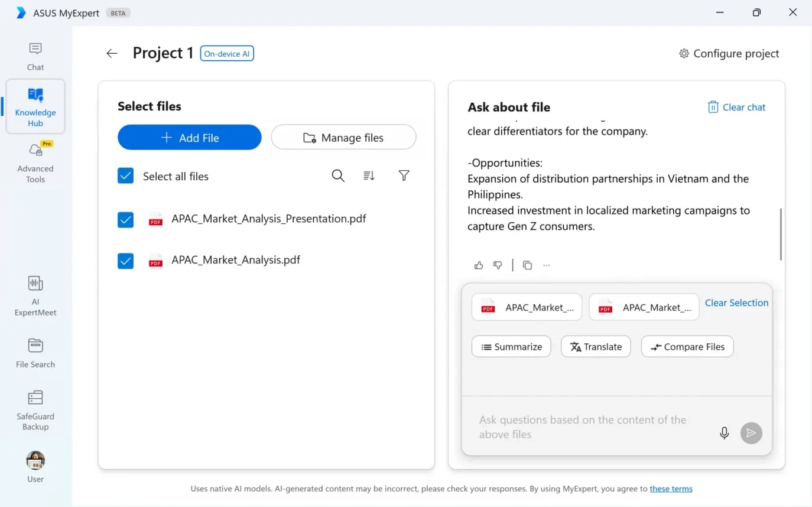Open Configure project settings
Viewport: 812px width, 507px height.
coord(729,53)
